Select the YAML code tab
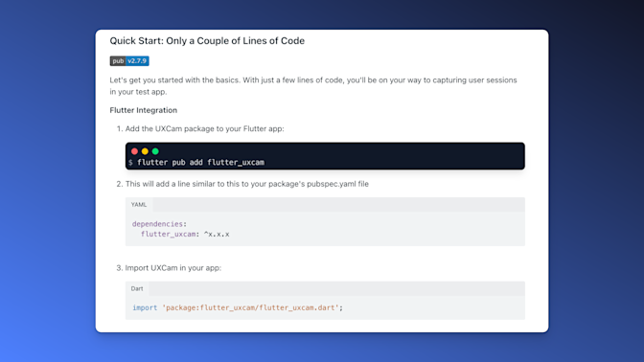The height and width of the screenshot is (362, 644). click(139, 204)
